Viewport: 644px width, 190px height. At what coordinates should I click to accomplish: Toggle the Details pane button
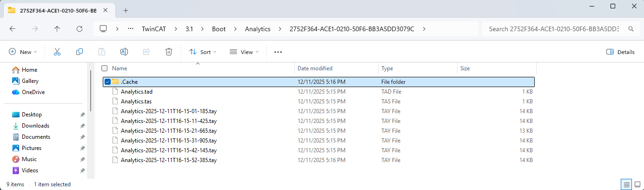coord(621,52)
